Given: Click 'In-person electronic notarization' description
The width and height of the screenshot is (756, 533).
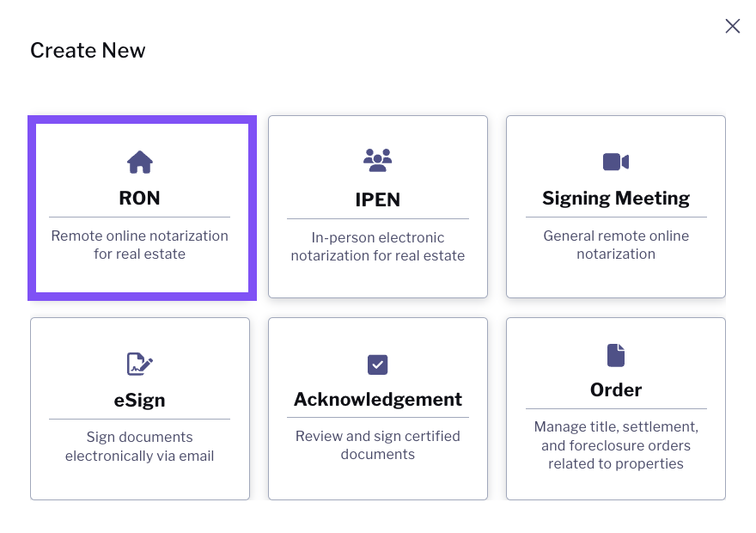Looking at the screenshot, I should pos(377,247).
